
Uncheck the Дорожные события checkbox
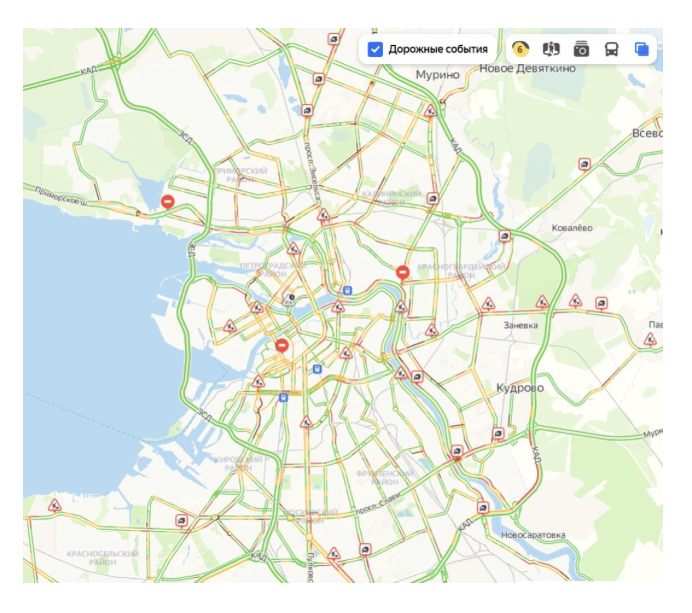tap(376, 49)
